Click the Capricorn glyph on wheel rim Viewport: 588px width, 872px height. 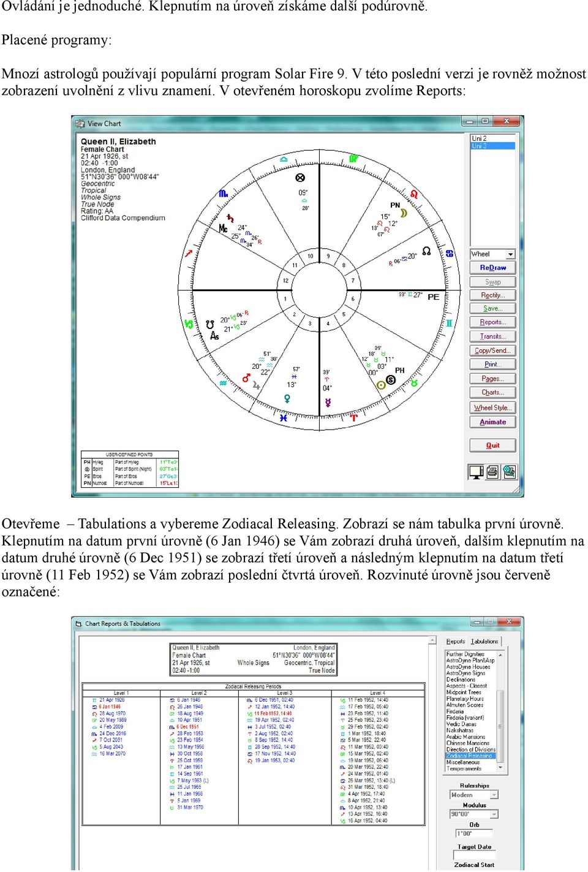click(189, 324)
